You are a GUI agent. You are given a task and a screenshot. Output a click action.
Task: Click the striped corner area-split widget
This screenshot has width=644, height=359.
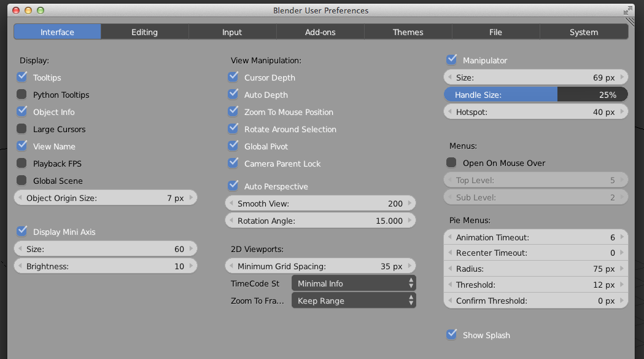tap(630, 22)
